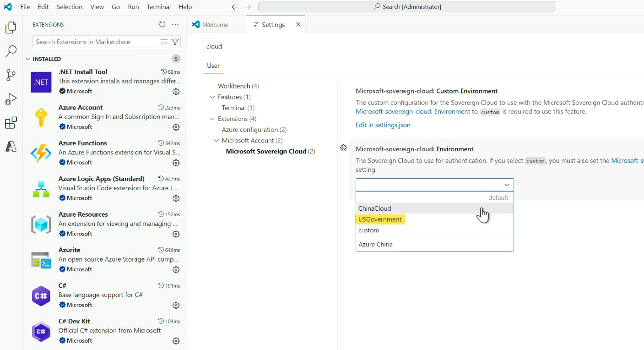The height and width of the screenshot is (350, 644).
Task: Open manage gear for Azure Resources
Action: click(176, 234)
